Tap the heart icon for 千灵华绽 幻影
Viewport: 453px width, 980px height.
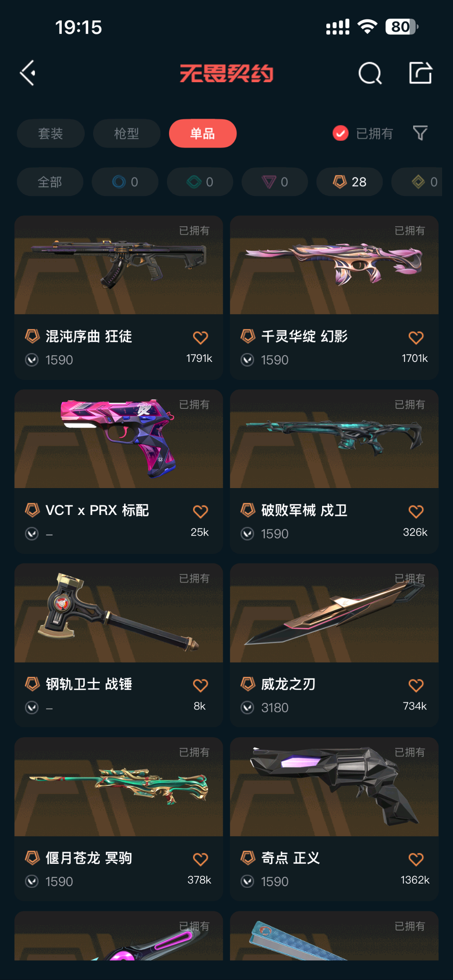point(416,338)
